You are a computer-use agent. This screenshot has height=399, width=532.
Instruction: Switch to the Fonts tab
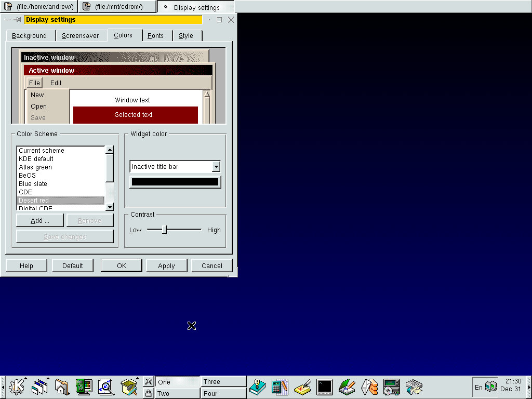pyautogui.click(x=155, y=36)
